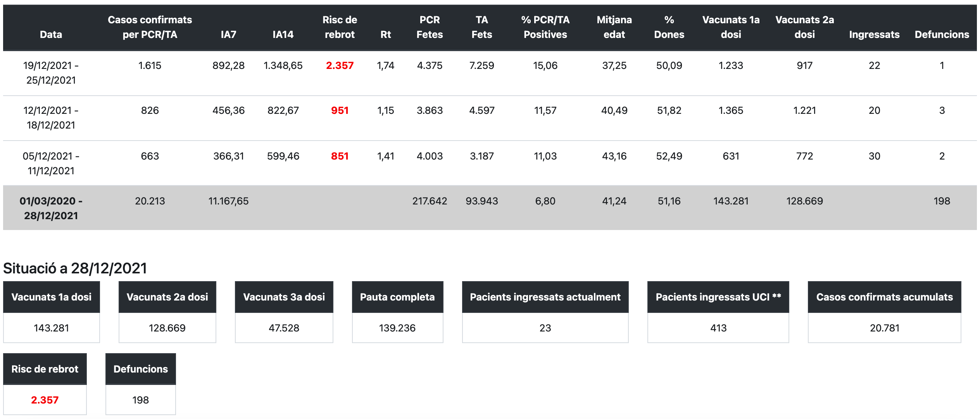
Task: Click the Pauta completa card header
Action: point(397,297)
